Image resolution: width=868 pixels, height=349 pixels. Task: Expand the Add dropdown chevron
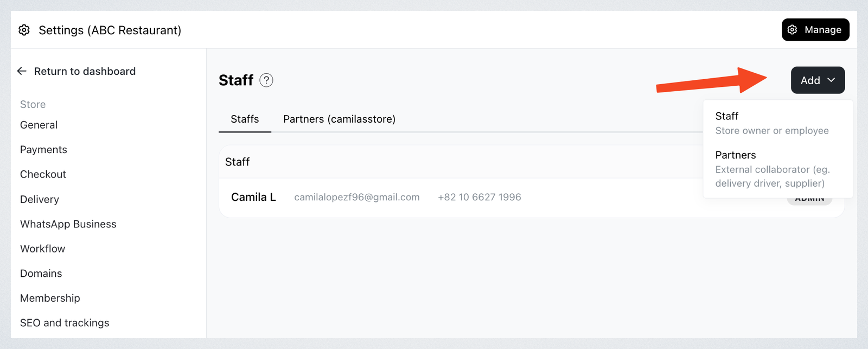[831, 80]
